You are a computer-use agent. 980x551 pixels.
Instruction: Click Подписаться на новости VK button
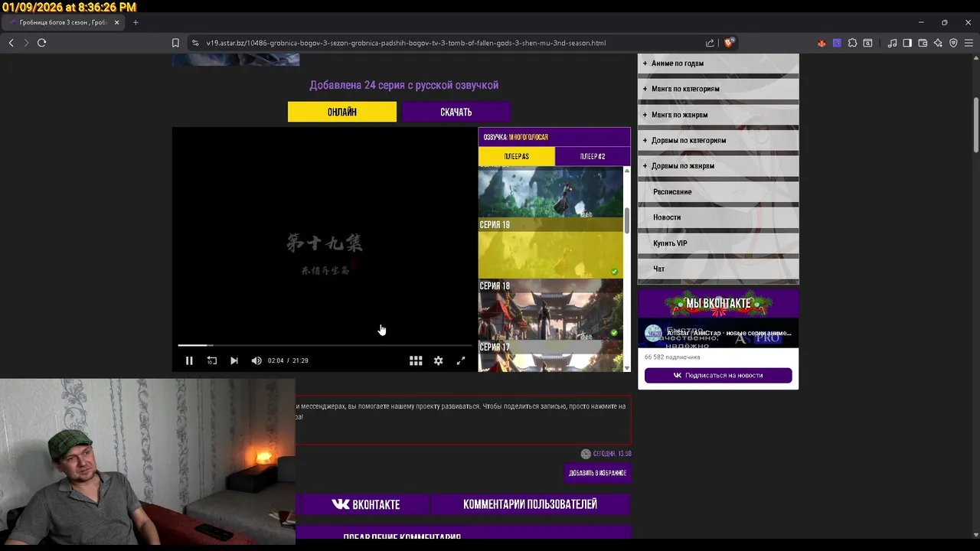click(x=718, y=375)
